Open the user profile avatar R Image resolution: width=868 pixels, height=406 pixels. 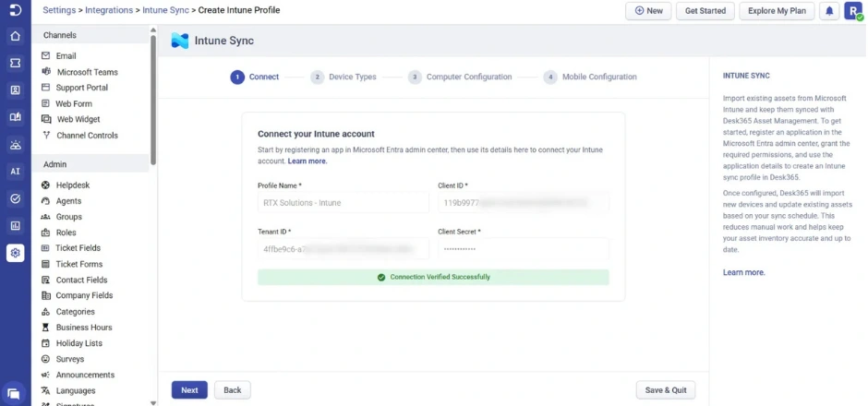[853, 11]
